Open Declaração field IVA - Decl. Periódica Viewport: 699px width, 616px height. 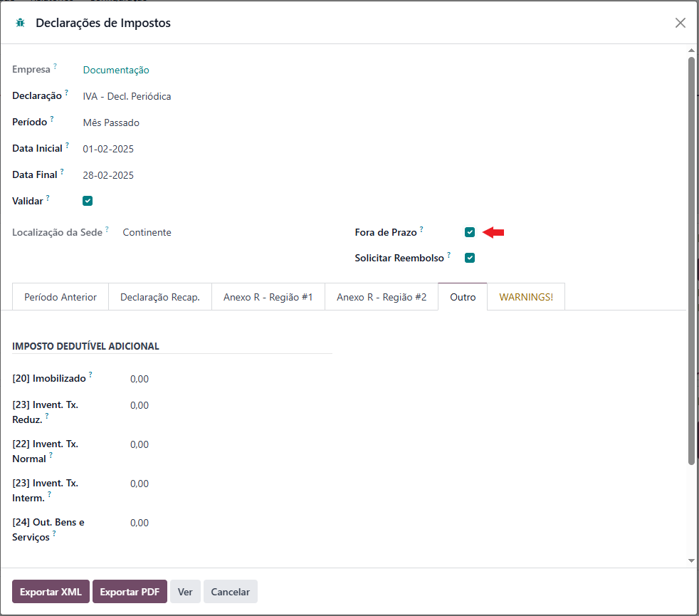pyautogui.click(x=127, y=96)
